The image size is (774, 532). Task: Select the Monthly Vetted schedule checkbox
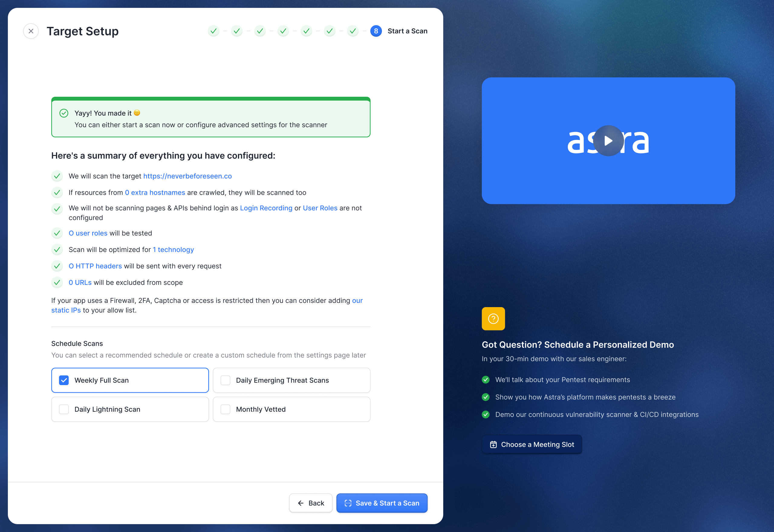coord(225,409)
